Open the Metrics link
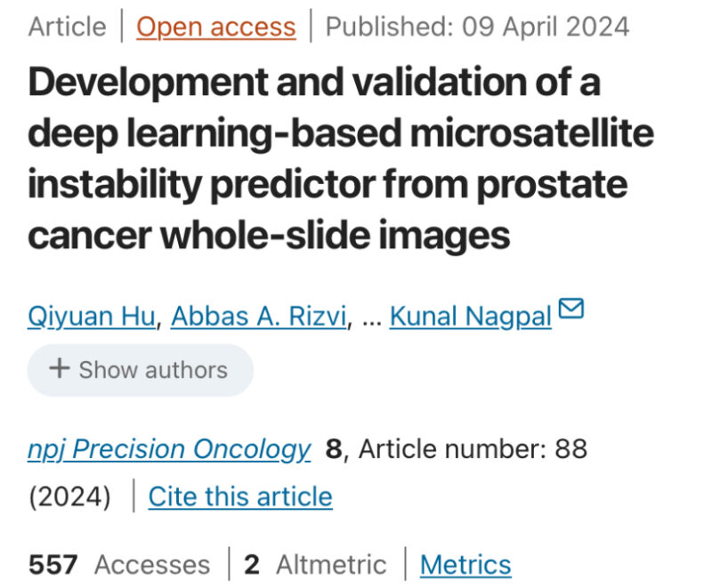 tap(465, 565)
